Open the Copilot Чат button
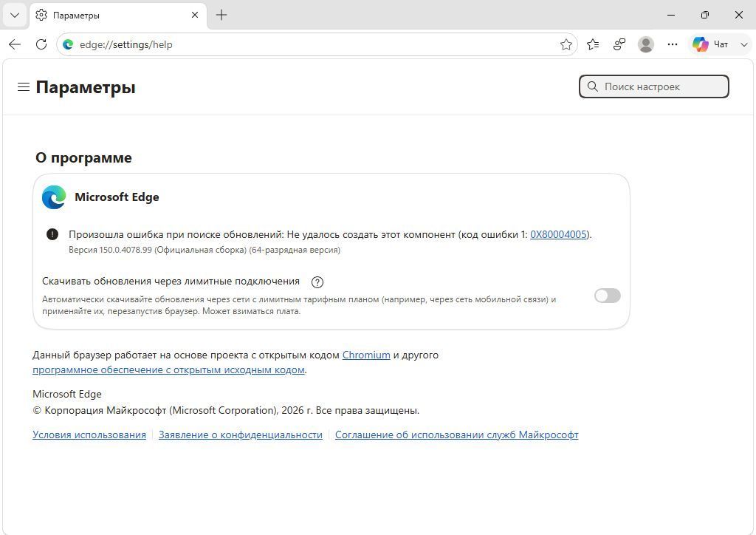Viewport: 756px width, 535px height. click(x=712, y=44)
